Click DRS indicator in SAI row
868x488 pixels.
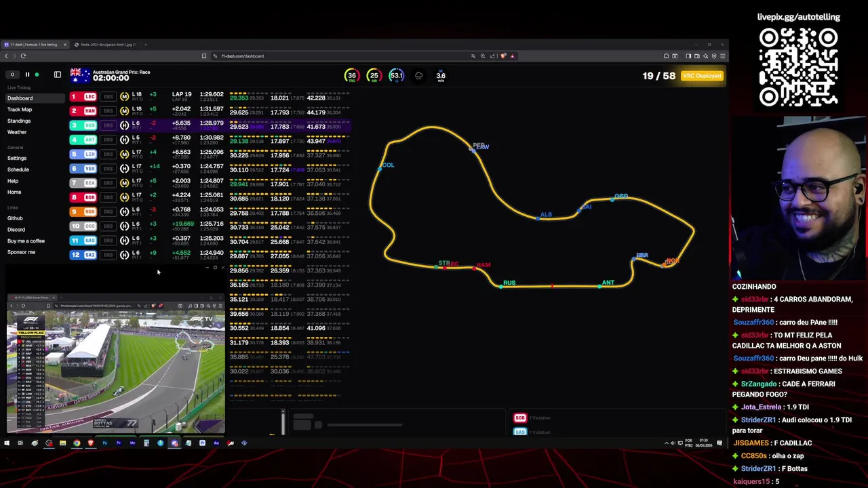point(108,255)
